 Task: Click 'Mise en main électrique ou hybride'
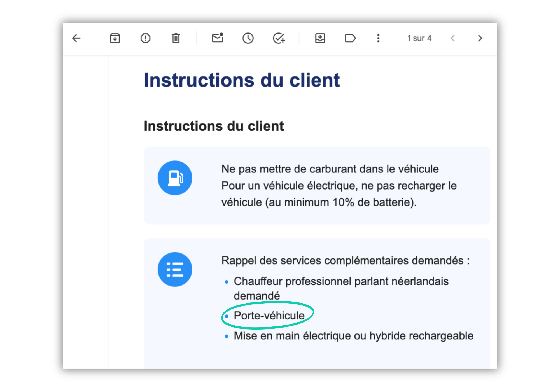pyautogui.click(x=353, y=336)
